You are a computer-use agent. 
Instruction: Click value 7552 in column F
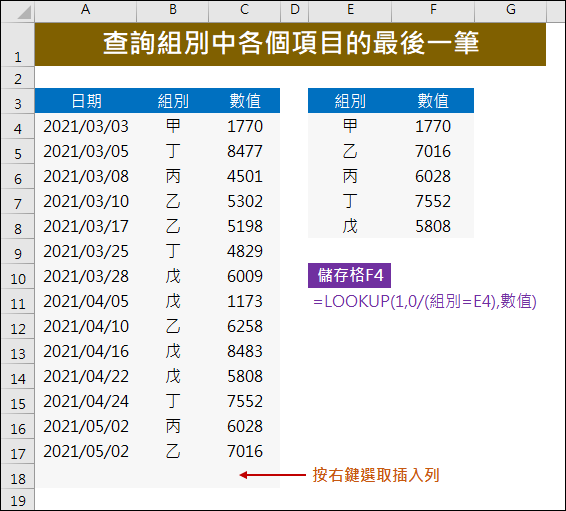click(433, 201)
